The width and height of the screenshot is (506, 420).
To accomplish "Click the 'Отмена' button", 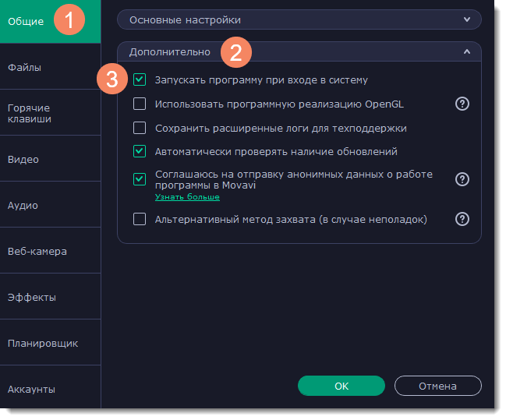I will click(437, 386).
